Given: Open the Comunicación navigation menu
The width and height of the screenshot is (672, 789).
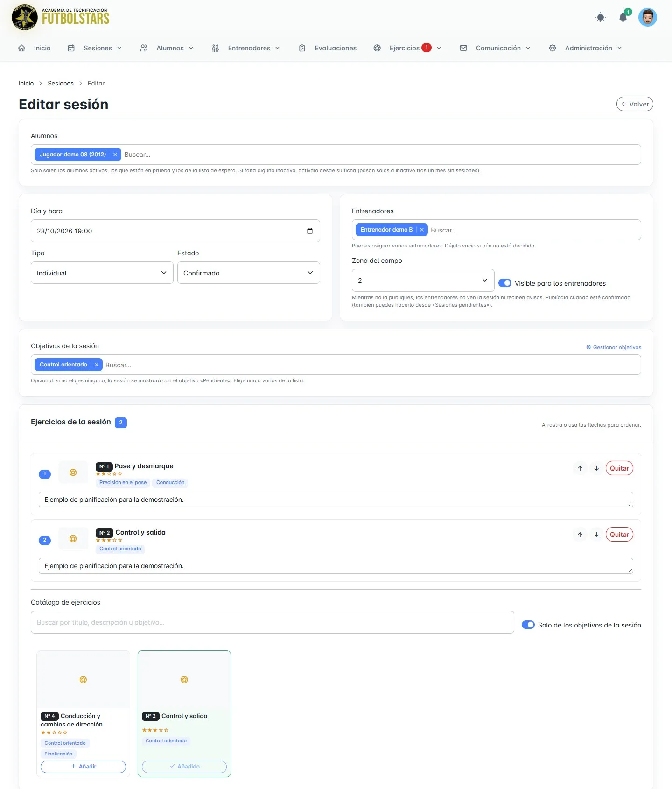Looking at the screenshot, I should tap(495, 48).
